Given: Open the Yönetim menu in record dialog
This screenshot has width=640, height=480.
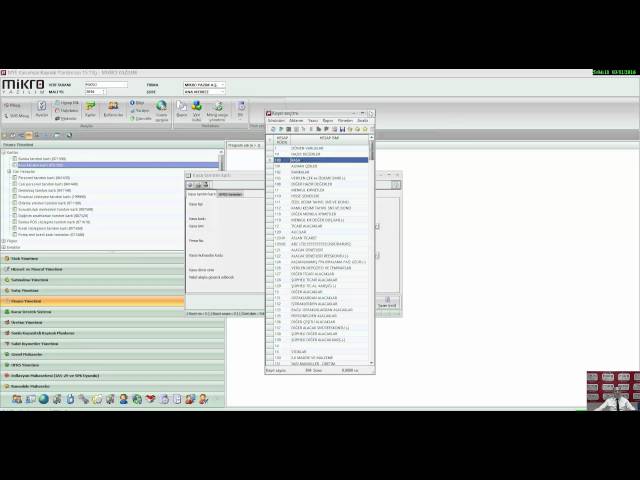Looking at the screenshot, I should click(x=345, y=120).
